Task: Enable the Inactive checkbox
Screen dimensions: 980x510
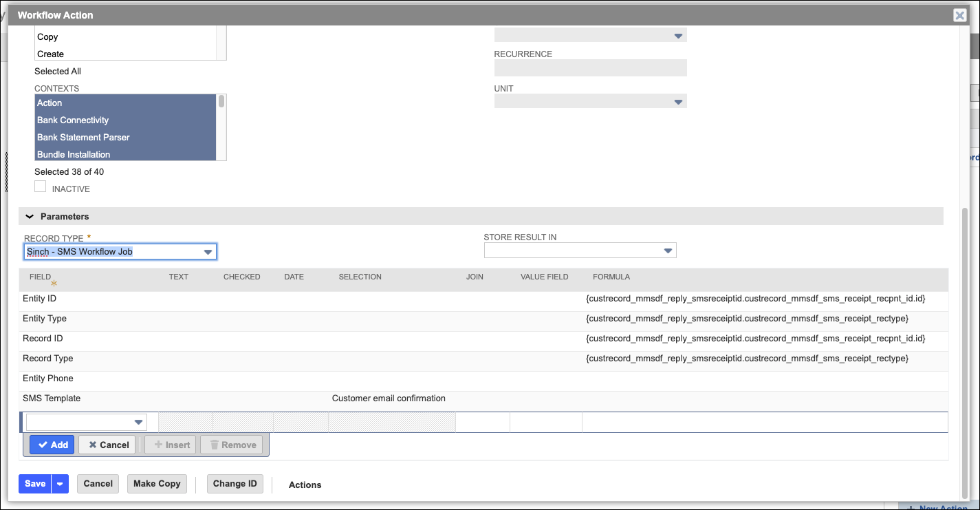Action: 40,186
